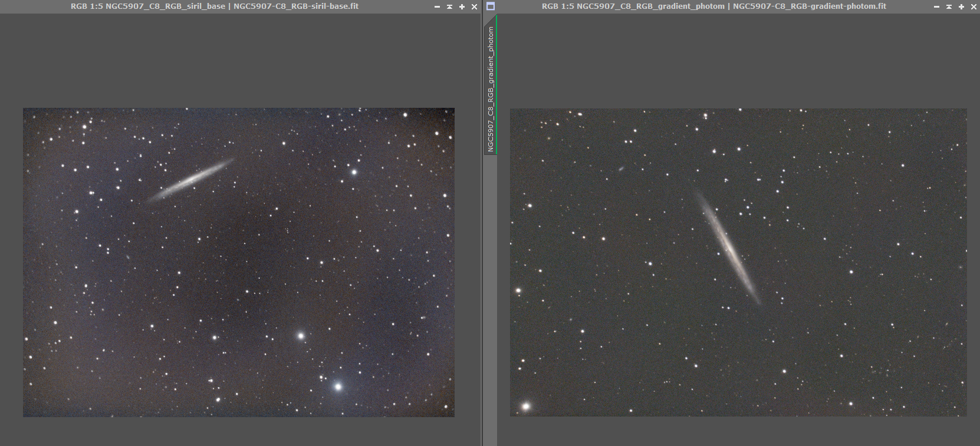Maximize the gradient_photom image window

coord(961,6)
